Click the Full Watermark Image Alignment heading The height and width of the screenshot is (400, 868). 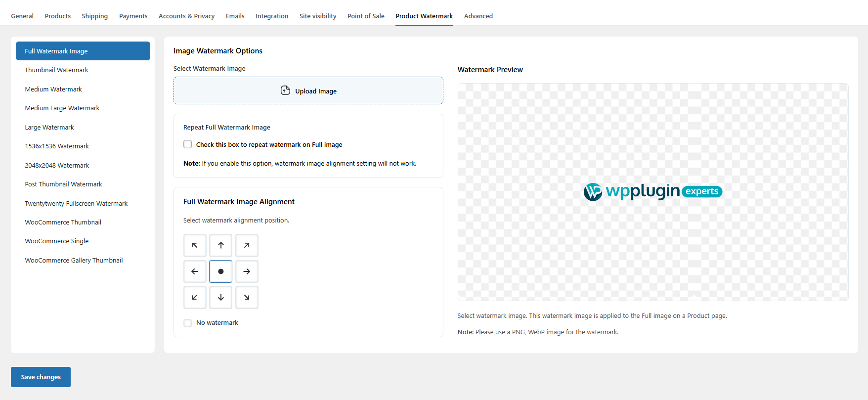(239, 202)
